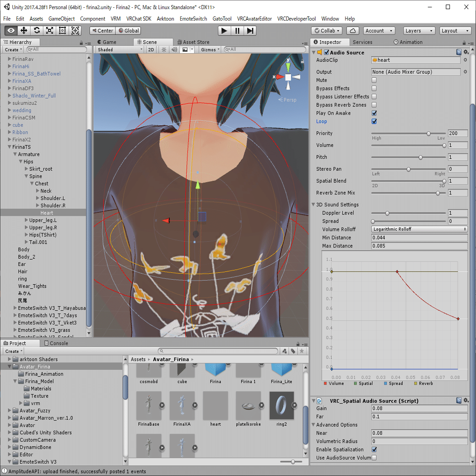The height and width of the screenshot is (476, 476).
Task: Open the Layout dropdown
Action: coord(455,31)
